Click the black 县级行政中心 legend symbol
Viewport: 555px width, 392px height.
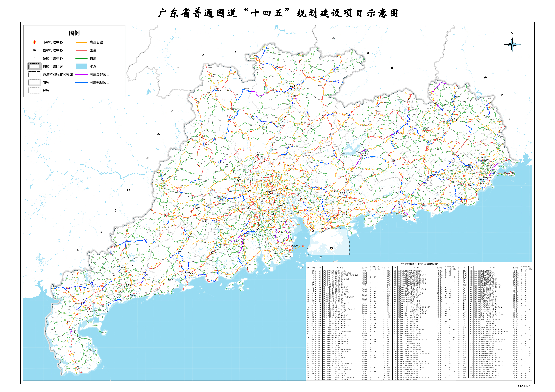coord(34,50)
